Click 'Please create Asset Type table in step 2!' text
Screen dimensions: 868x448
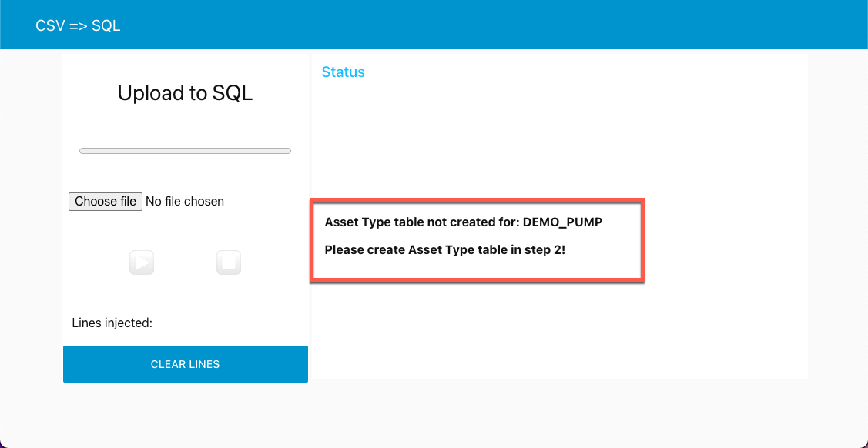(445, 249)
